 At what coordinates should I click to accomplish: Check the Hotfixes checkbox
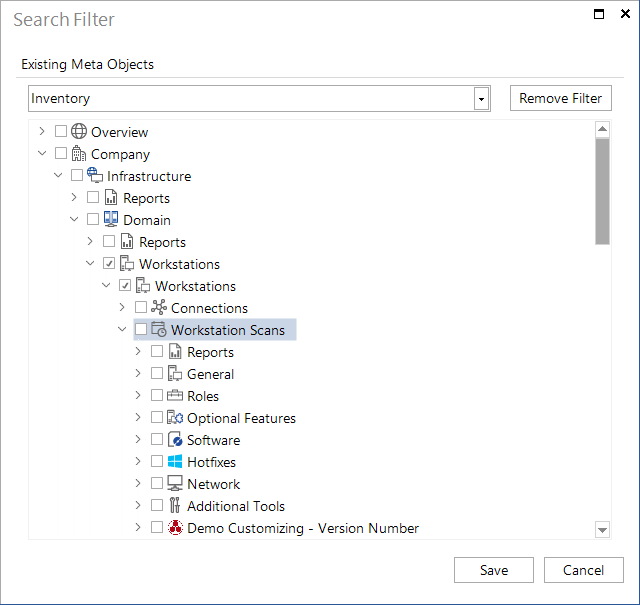pyautogui.click(x=157, y=461)
